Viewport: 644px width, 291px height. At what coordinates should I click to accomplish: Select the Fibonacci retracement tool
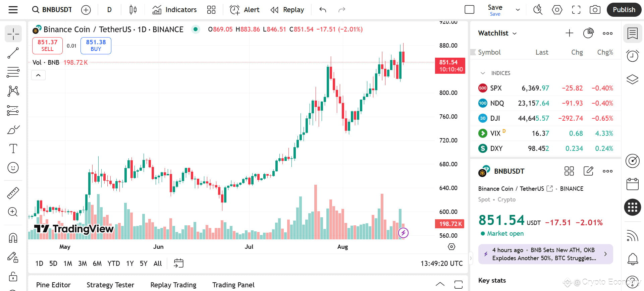pyautogui.click(x=13, y=72)
